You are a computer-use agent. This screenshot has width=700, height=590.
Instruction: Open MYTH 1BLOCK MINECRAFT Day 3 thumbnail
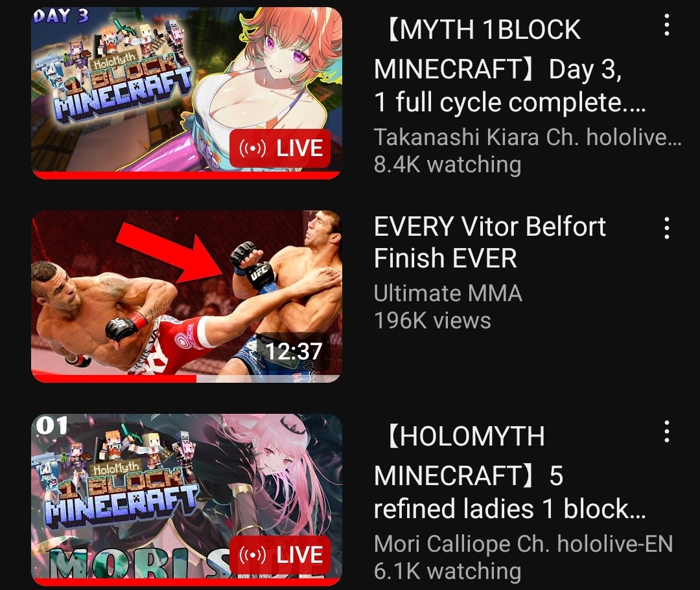click(187, 93)
